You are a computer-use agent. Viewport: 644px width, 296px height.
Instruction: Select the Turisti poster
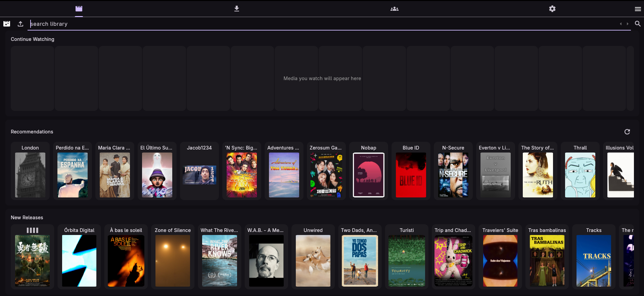pyautogui.click(x=407, y=261)
